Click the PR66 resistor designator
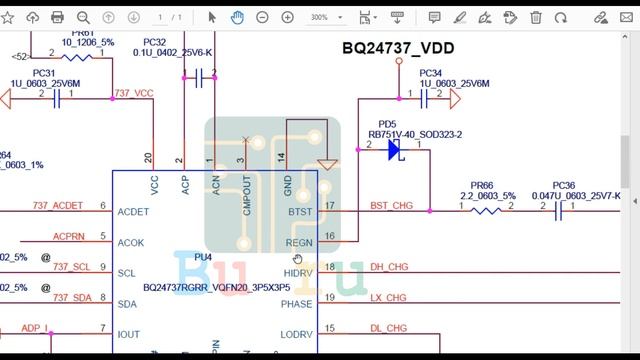Screen dimensions: 640x360 pyautogui.click(x=482, y=185)
